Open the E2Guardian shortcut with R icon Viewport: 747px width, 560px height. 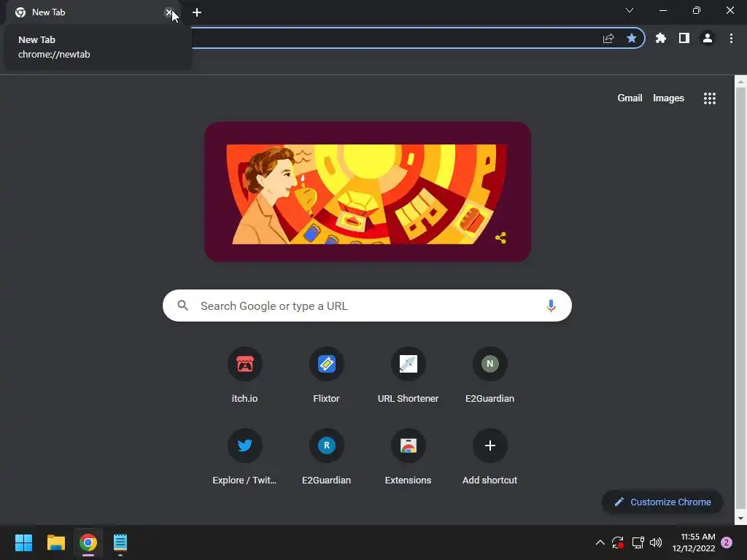tap(326, 446)
